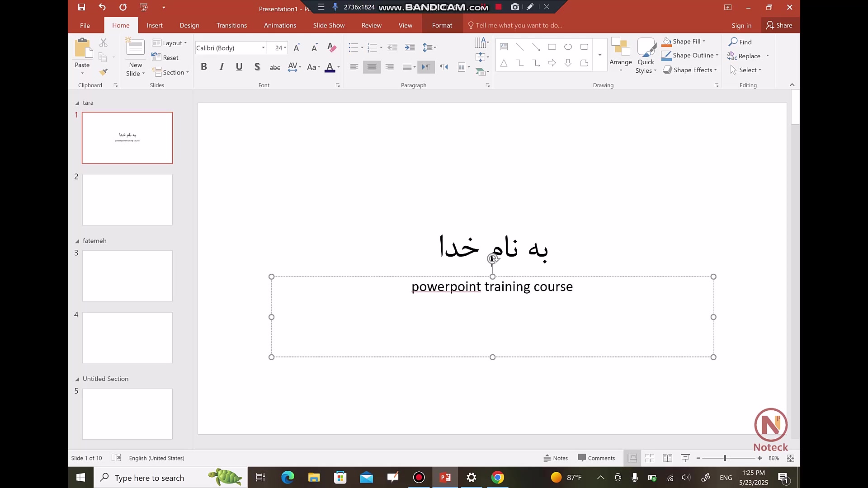Switch to the Design tab
The width and height of the screenshot is (868, 488).
pos(189,25)
